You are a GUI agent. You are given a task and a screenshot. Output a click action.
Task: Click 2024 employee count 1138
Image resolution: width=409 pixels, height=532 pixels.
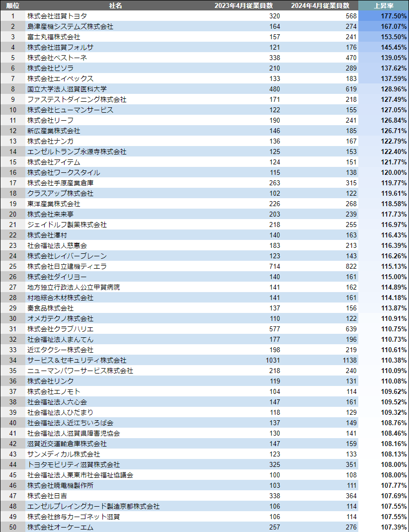click(x=320, y=360)
